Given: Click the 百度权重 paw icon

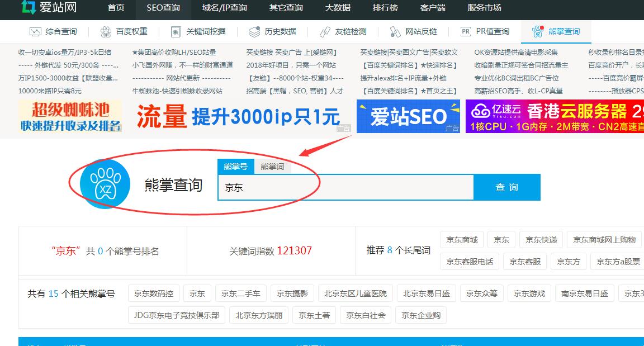Looking at the screenshot, I should (x=106, y=32).
